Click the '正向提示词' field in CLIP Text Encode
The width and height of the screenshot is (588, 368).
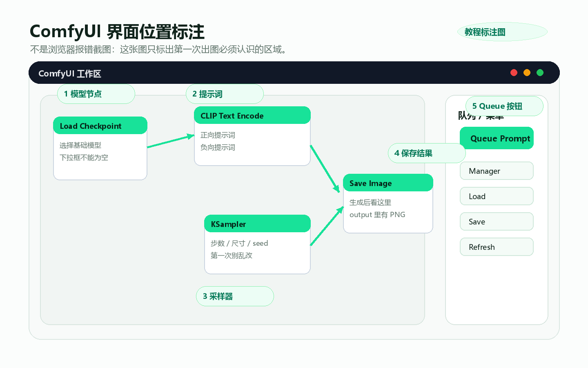coord(218,135)
